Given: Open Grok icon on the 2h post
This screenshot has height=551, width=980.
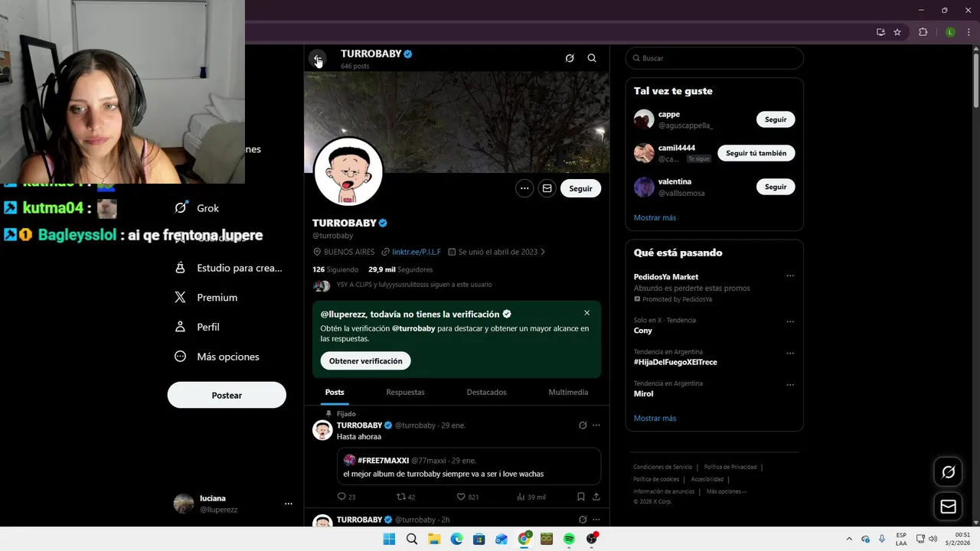Looking at the screenshot, I should pyautogui.click(x=583, y=520).
